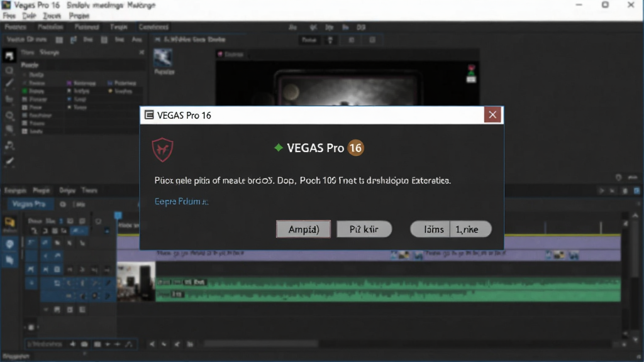Select the pencil line tool in left toolbar

[9, 84]
